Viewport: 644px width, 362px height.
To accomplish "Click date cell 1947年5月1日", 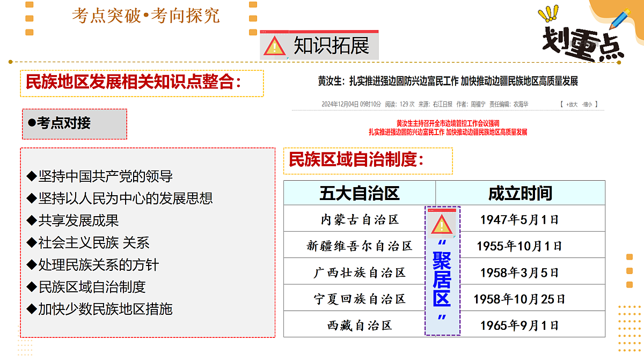I will [519, 219].
